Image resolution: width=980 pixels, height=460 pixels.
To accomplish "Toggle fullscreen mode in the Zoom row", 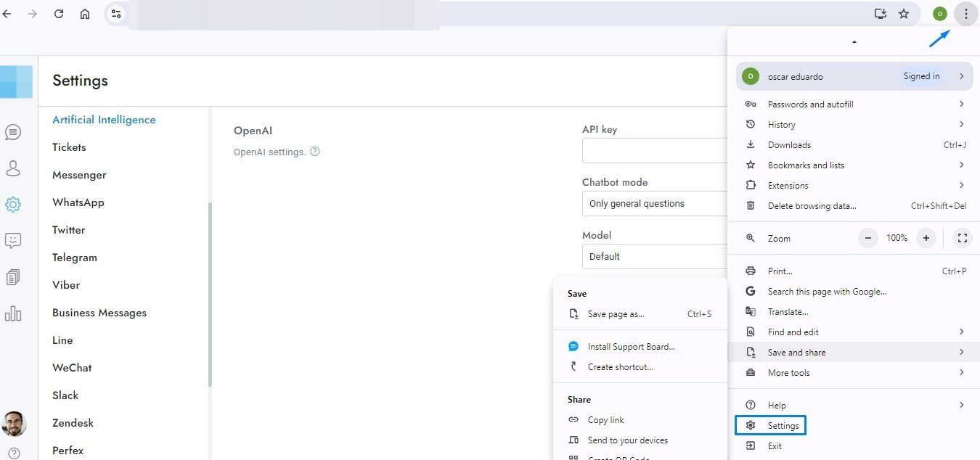I will (962, 238).
